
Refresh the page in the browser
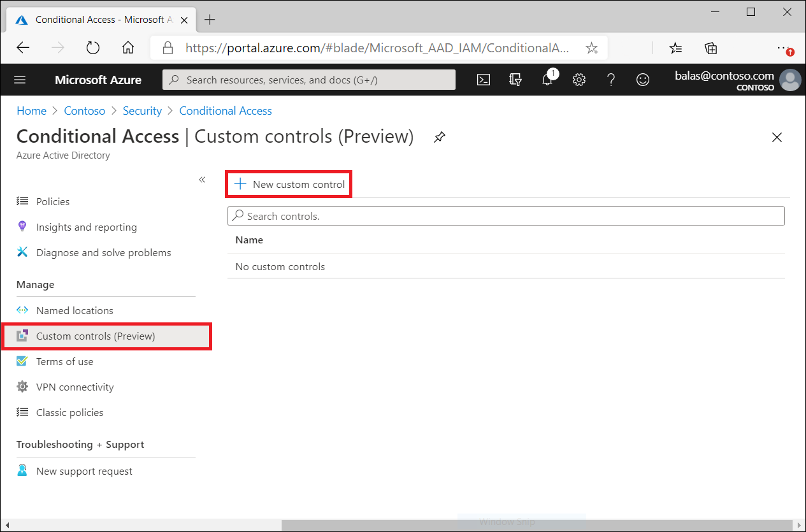[x=92, y=47]
